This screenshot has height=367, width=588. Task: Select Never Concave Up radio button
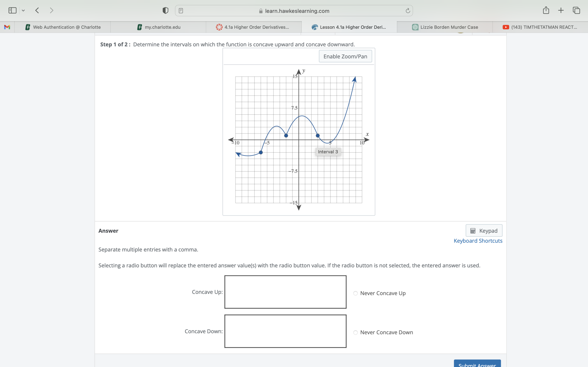pos(355,293)
